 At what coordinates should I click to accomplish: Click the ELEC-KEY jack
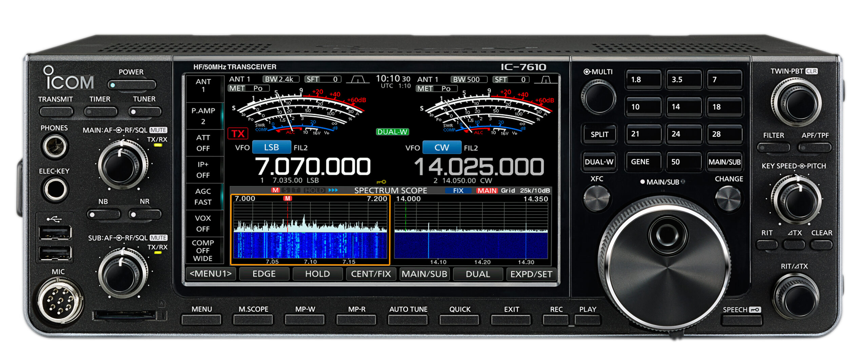55,189
